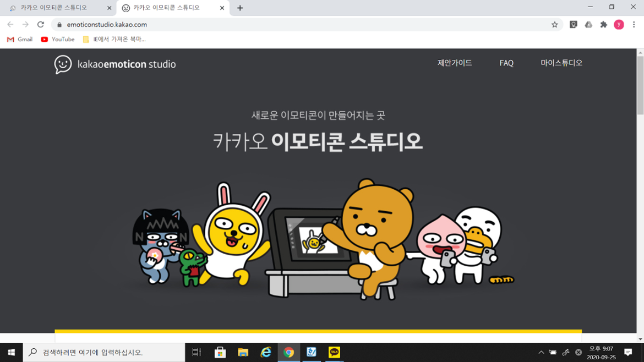Open the 제안가이드 menu

[455, 63]
